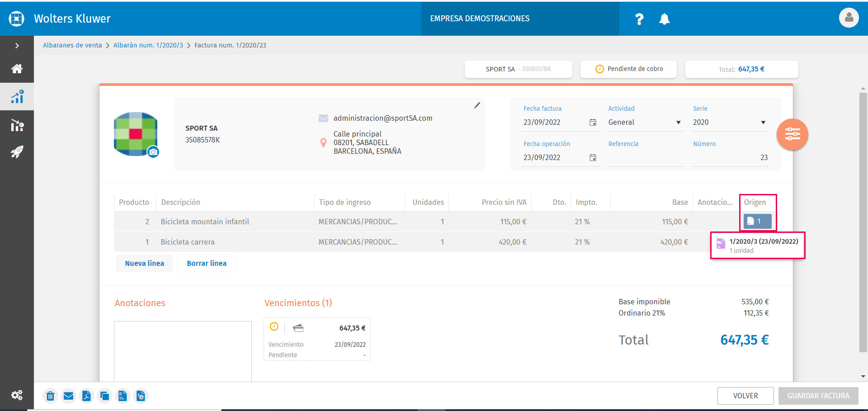The height and width of the screenshot is (411, 868).
Task: Select the Bicicleta carrera line description
Action: click(188, 242)
